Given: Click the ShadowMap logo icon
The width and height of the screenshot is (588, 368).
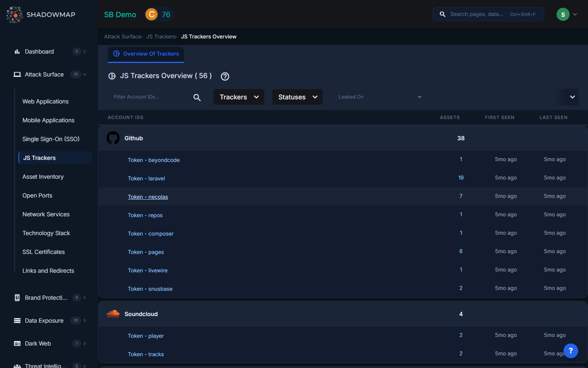Looking at the screenshot, I should [15, 15].
